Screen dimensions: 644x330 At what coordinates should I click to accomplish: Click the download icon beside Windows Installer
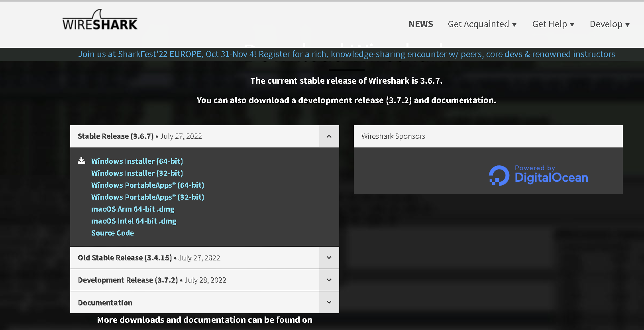click(x=81, y=161)
